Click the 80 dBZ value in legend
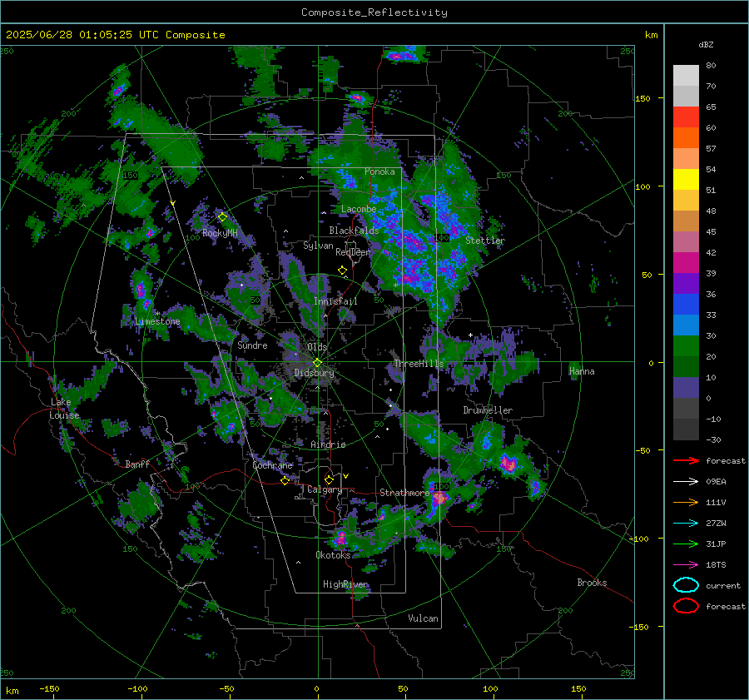 point(711,66)
